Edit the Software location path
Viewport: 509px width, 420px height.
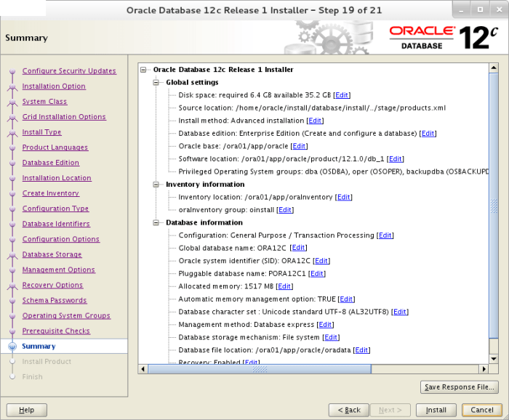pos(395,159)
